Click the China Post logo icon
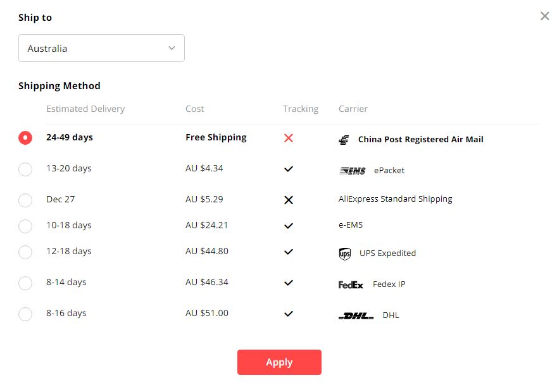 click(344, 140)
